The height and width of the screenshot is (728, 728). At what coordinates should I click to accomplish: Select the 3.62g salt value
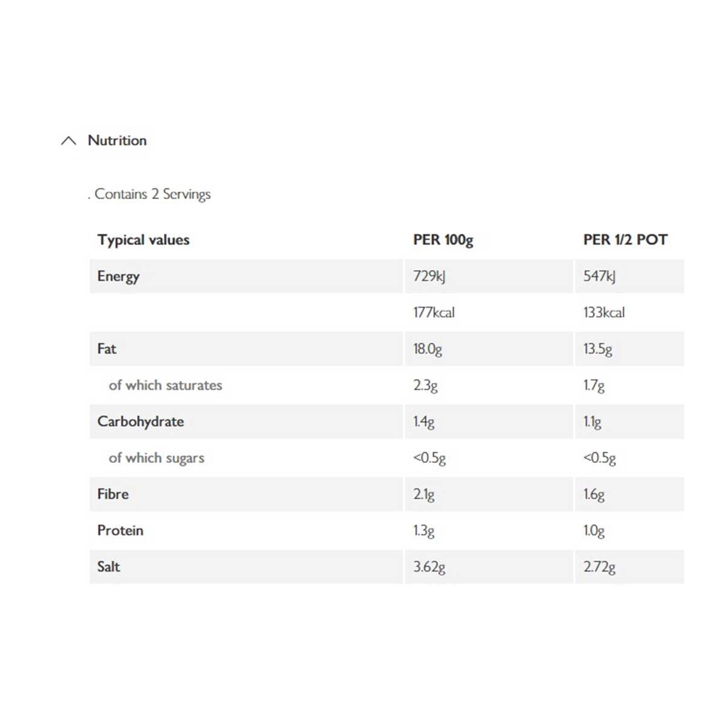(x=429, y=567)
